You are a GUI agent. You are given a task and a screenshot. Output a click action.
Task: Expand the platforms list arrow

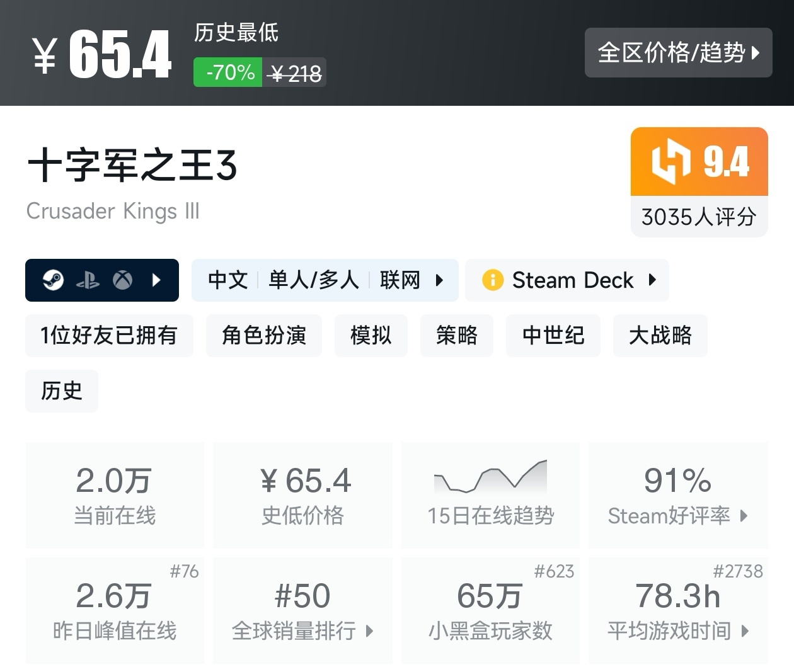[x=157, y=280]
